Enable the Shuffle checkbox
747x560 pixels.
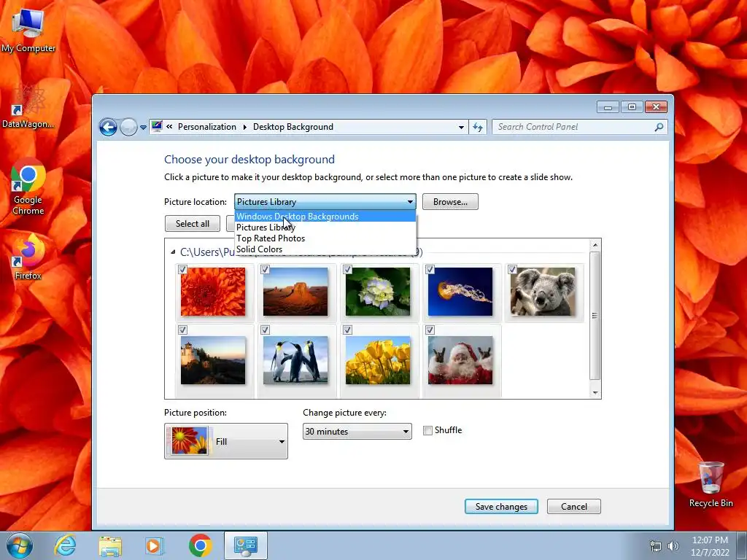(427, 430)
